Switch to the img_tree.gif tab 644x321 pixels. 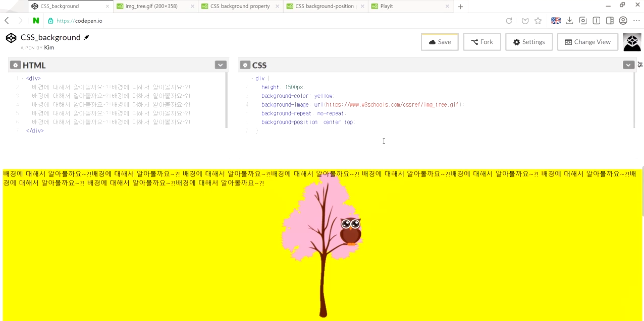152,6
